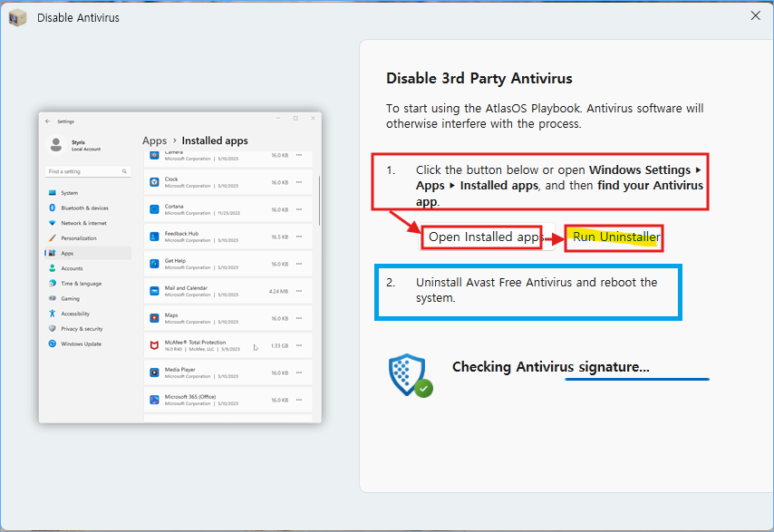Click the three-dot menu on the Mail and Calendar row
Screen dimensions: 774x532
(x=299, y=291)
